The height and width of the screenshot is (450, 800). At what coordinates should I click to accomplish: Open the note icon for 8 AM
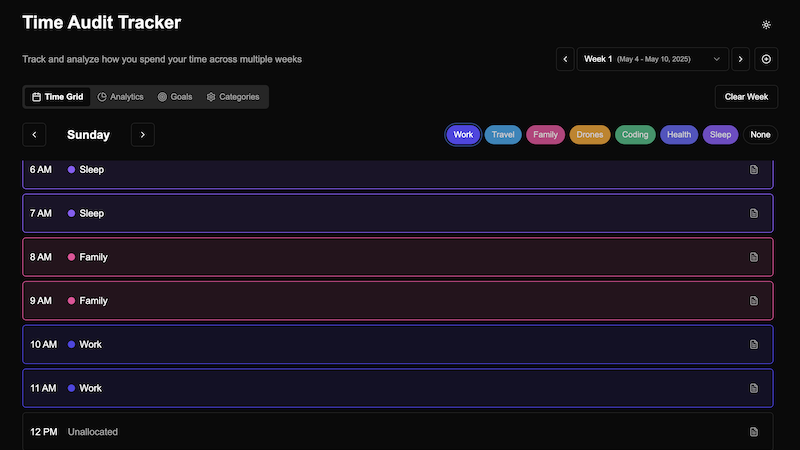[754, 257]
